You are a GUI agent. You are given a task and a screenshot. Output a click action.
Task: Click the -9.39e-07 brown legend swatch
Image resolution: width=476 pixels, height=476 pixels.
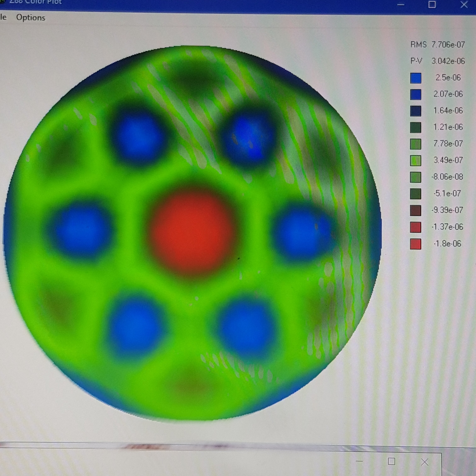point(416,210)
